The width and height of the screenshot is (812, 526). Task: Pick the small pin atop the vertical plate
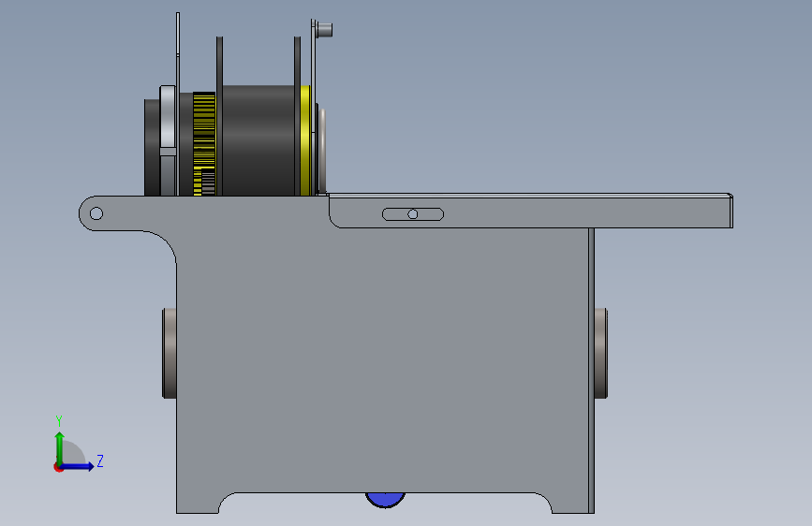(325, 30)
